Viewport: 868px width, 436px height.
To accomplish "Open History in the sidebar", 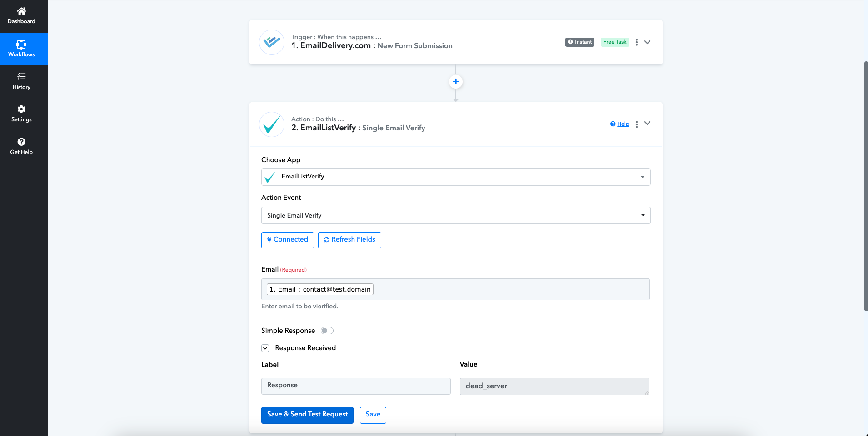I will [21, 81].
